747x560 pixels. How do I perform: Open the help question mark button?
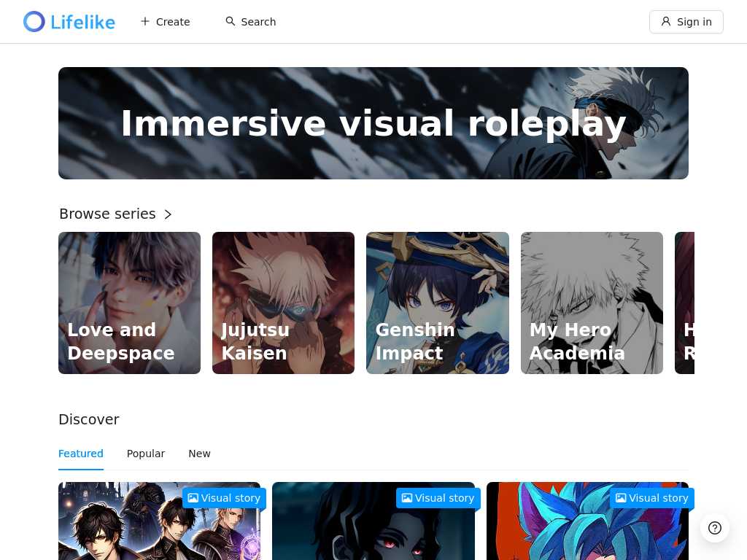tap(715, 528)
